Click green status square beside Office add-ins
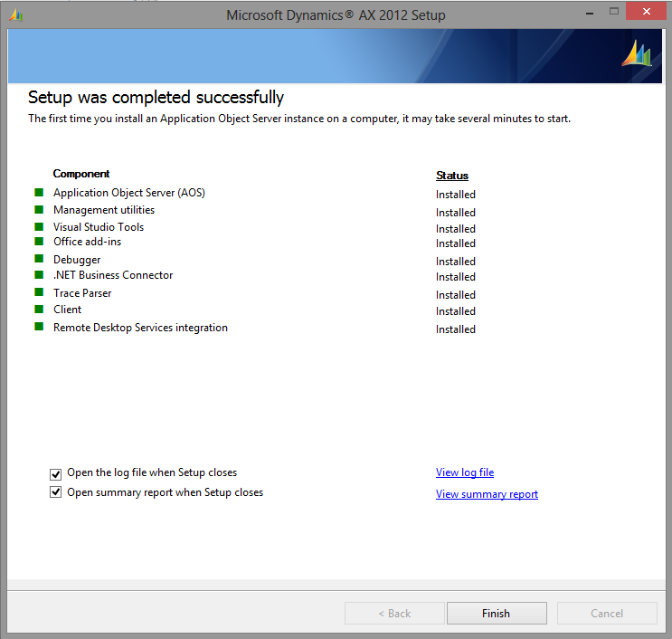This screenshot has width=672, height=639. click(x=39, y=241)
